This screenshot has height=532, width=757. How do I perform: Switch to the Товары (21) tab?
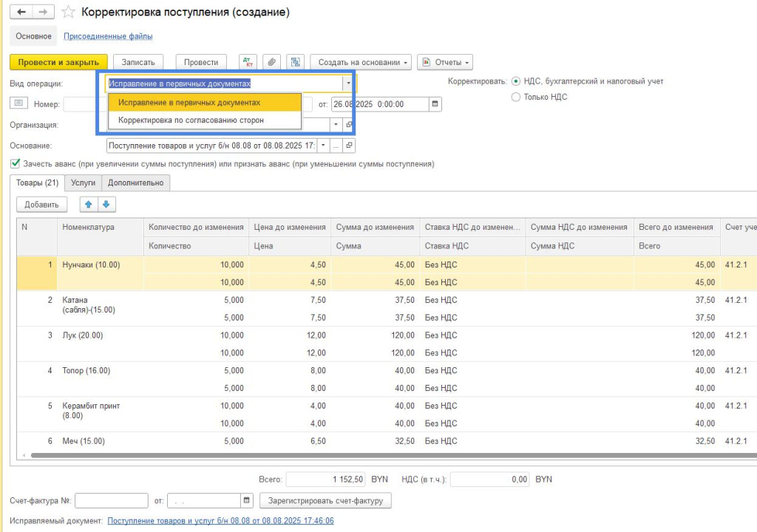point(37,183)
